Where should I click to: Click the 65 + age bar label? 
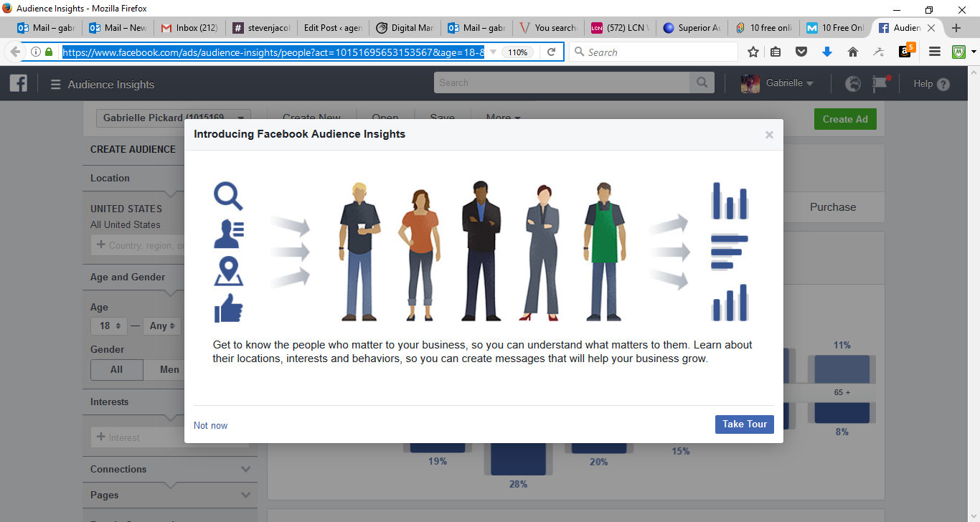(842, 393)
